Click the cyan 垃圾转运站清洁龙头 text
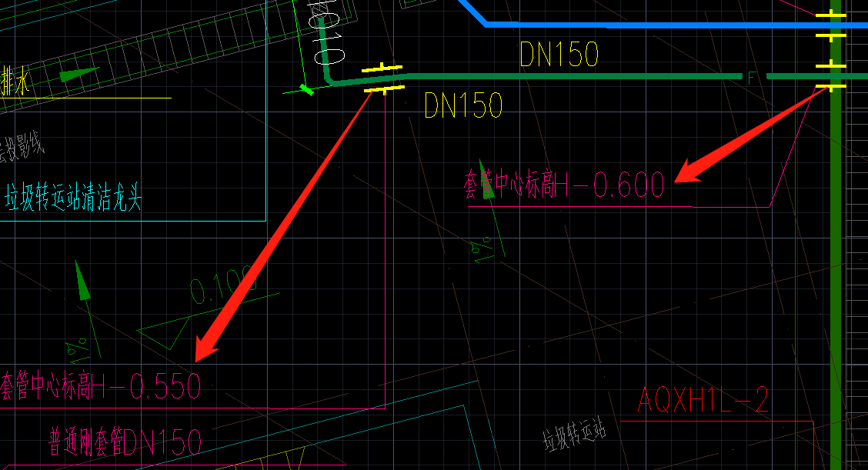 (73, 198)
